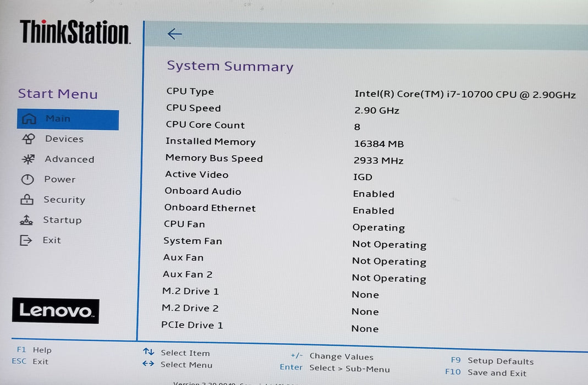Click the Startup icon in the sidebar
The height and width of the screenshot is (385, 588).
26,220
